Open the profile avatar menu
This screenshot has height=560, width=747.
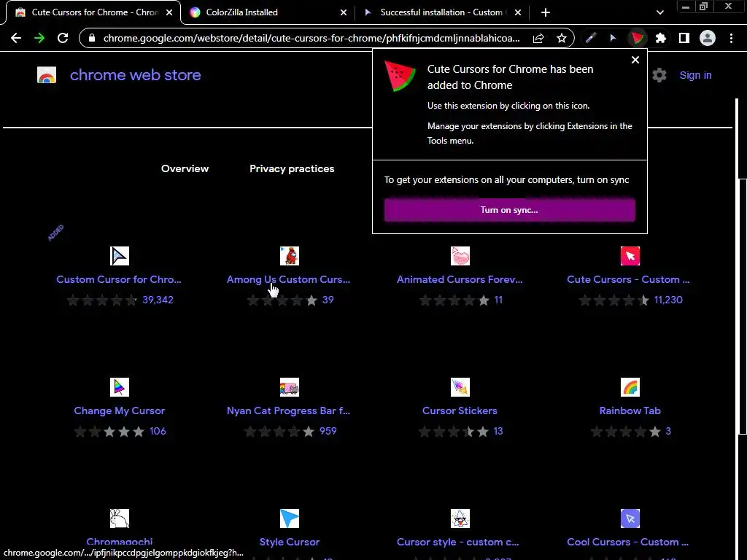pos(708,38)
